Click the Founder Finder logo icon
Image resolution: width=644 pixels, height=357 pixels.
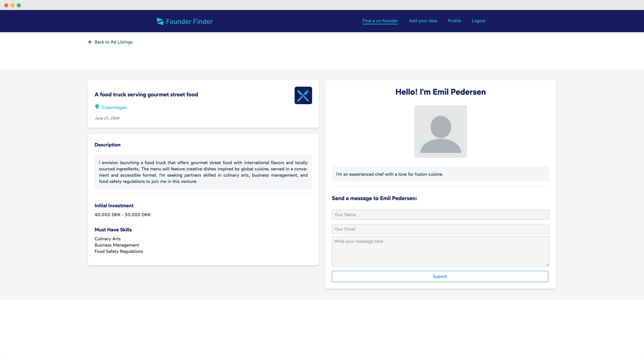[160, 21]
